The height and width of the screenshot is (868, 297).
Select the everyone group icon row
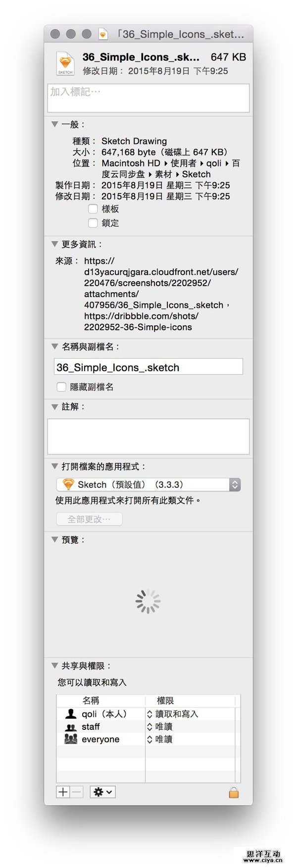(x=71, y=739)
